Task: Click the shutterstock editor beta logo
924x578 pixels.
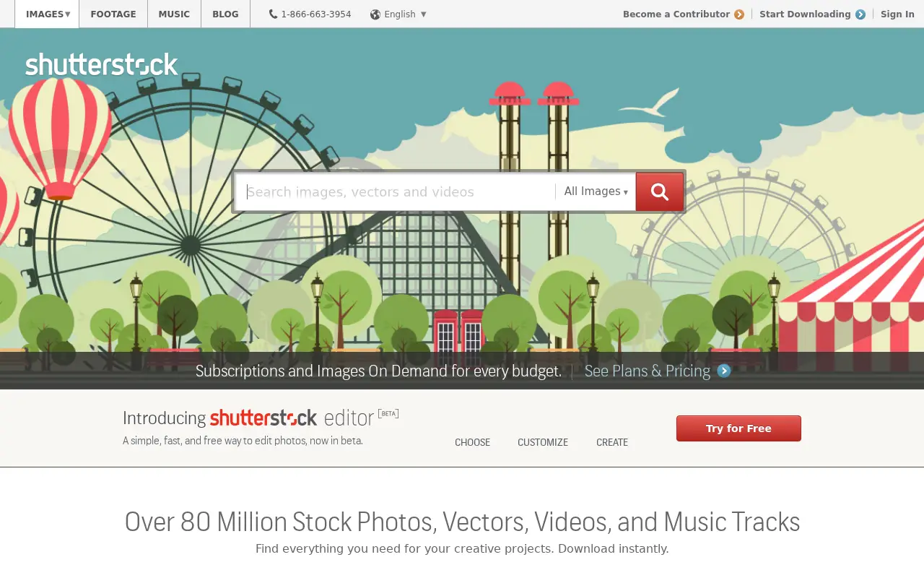Action: (304, 418)
